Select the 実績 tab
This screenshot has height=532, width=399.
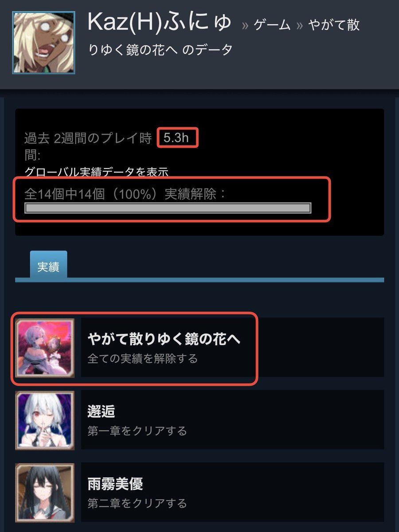pyautogui.click(x=48, y=266)
